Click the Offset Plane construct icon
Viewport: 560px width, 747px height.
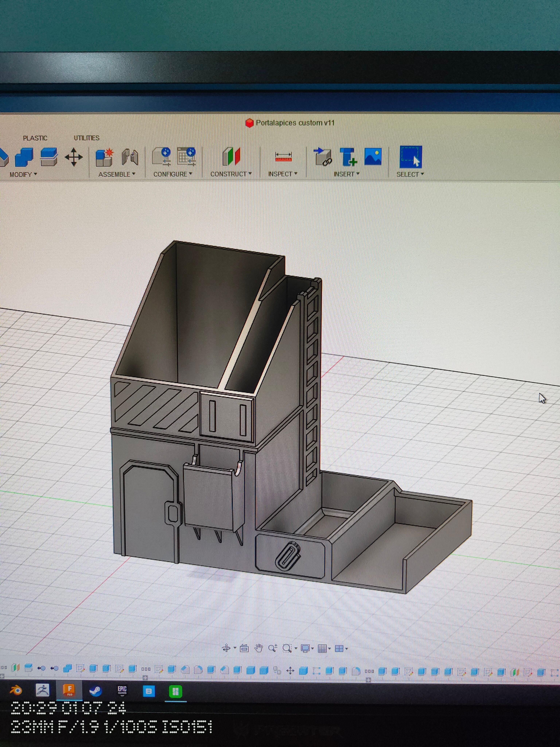[231, 157]
